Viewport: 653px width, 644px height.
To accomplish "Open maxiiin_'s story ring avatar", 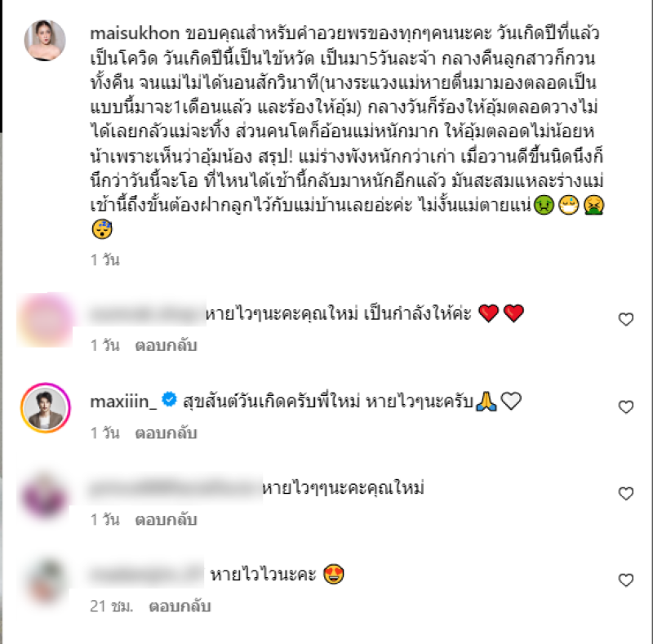I will click(x=46, y=408).
